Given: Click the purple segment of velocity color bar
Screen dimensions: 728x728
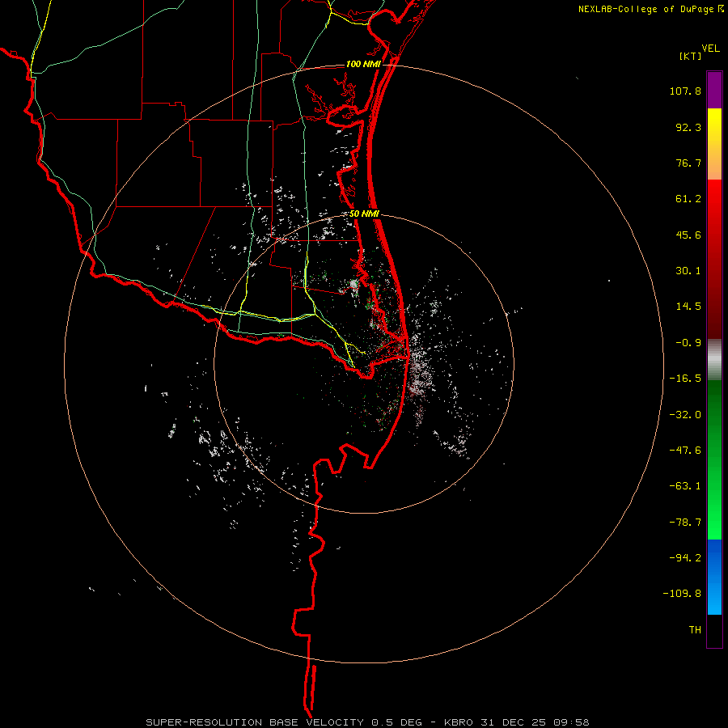Looking at the screenshot, I should 714,90.
